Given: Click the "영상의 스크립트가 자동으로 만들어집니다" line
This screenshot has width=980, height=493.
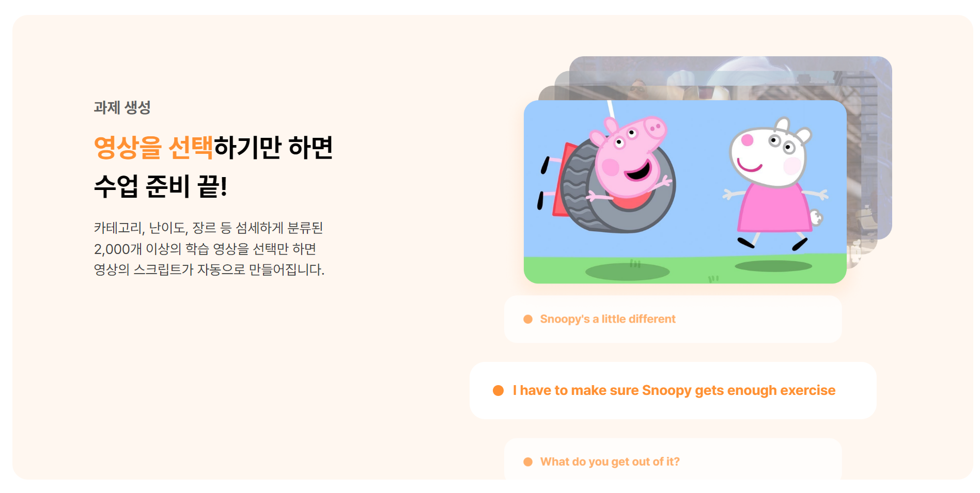Looking at the screenshot, I should pyautogui.click(x=209, y=269).
